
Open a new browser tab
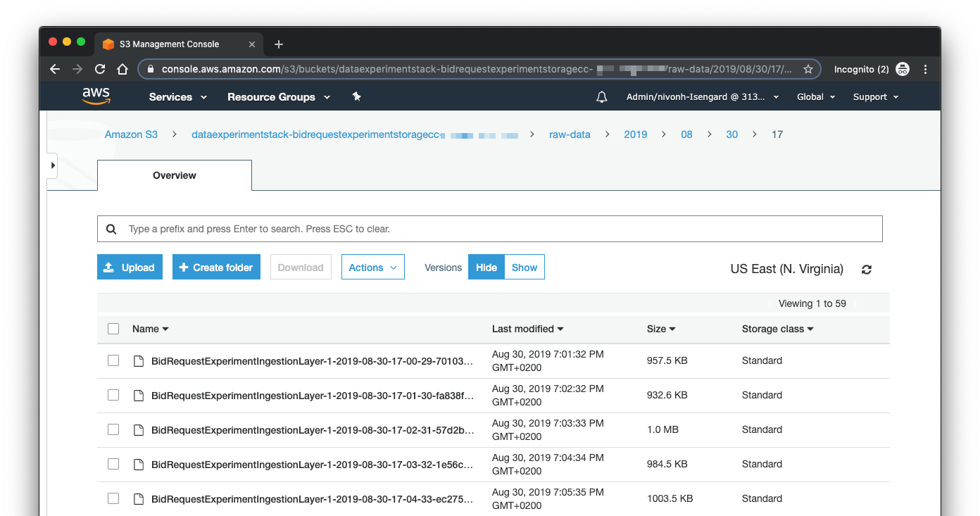point(279,44)
